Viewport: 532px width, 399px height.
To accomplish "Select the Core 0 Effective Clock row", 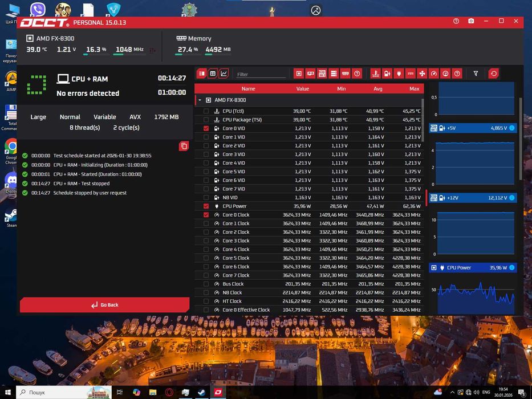I will [x=309, y=310].
